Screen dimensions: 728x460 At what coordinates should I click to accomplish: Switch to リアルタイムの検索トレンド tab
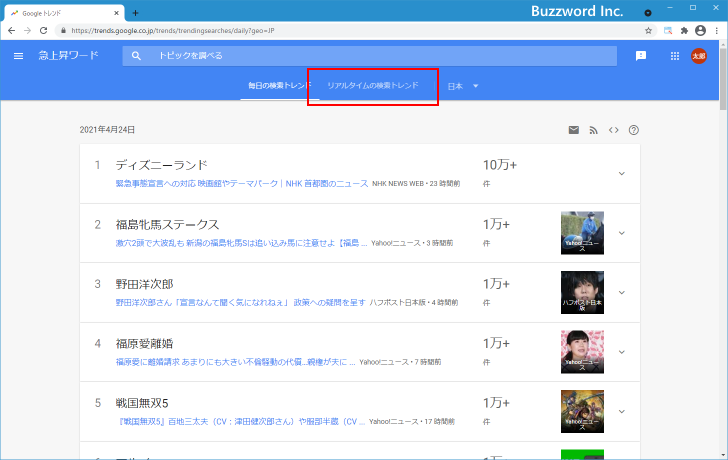click(373, 85)
